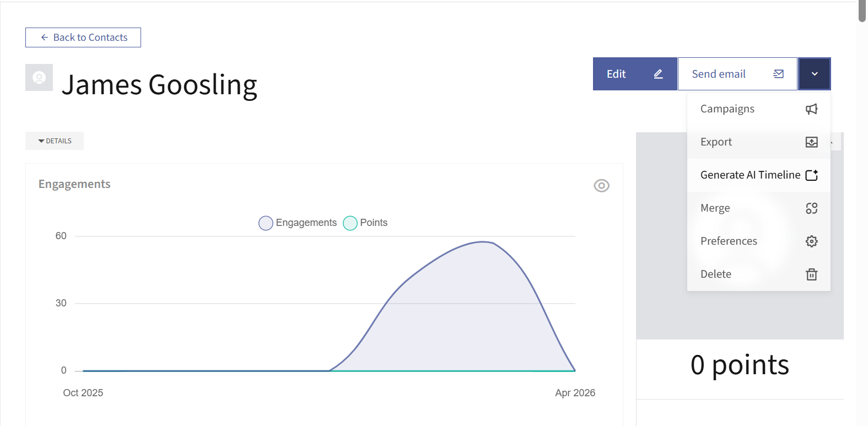The height and width of the screenshot is (426, 868).
Task: Collapse the contact actions chevron dropdown
Action: 814,74
